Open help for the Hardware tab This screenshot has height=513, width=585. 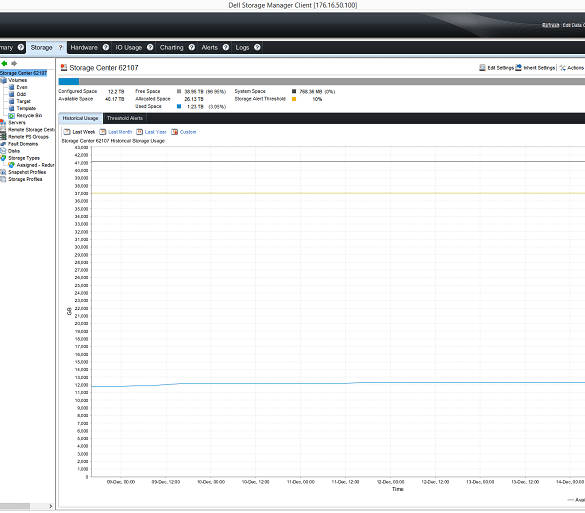(106, 47)
